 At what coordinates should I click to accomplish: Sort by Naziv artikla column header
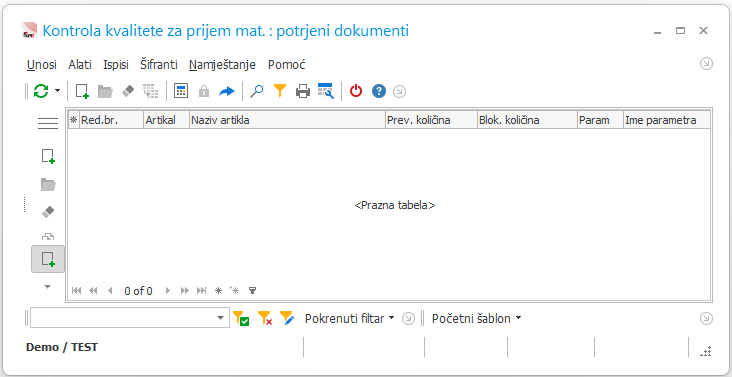point(287,120)
